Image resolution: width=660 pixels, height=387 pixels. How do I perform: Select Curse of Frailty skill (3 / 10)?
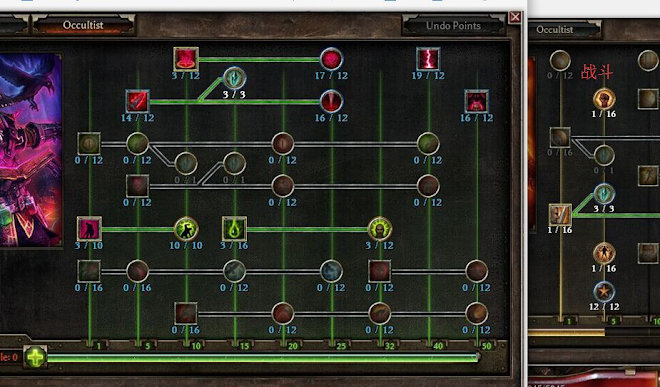coord(89,229)
